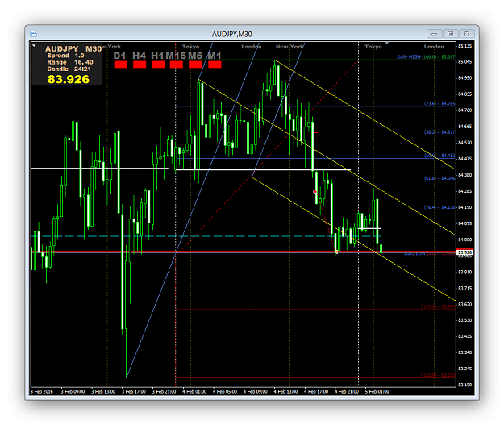Click the highlighted 83.926 current price tag on axis
Viewport: 504px width, 425px height.
464,252
